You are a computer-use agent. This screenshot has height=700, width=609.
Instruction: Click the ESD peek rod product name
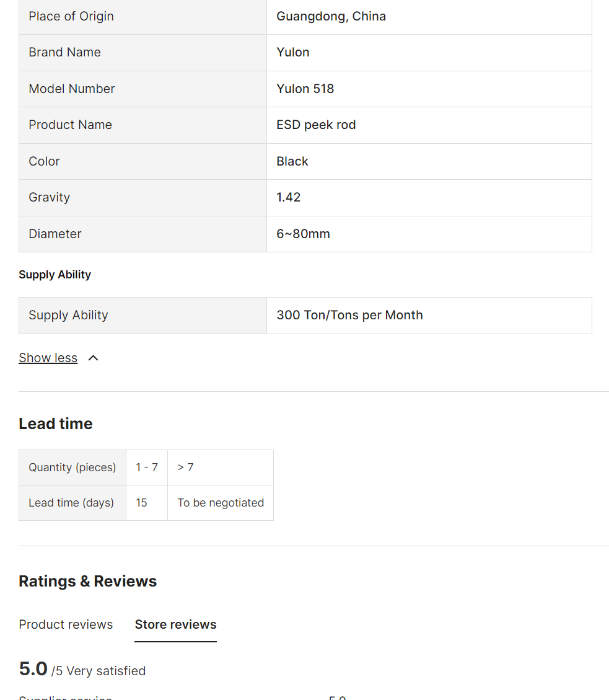(316, 125)
